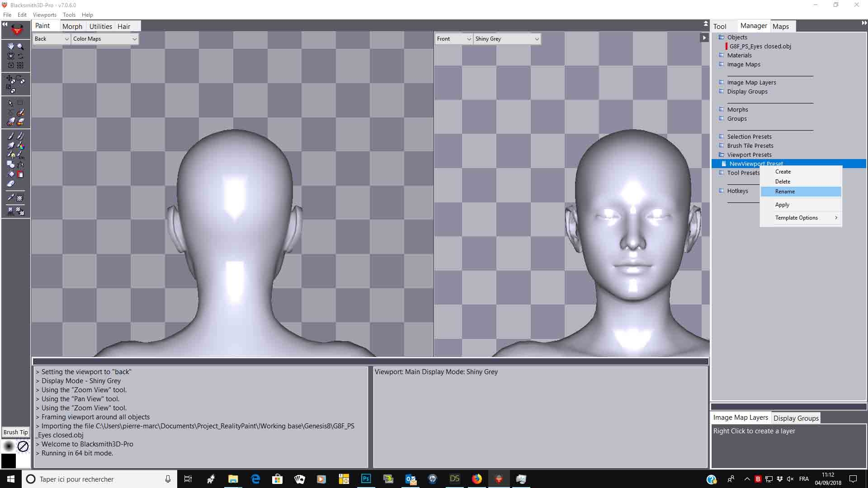This screenshot has width=868, height=488.
Task: Collapse the Objects tree node
Action: click(x=722, y=37)
